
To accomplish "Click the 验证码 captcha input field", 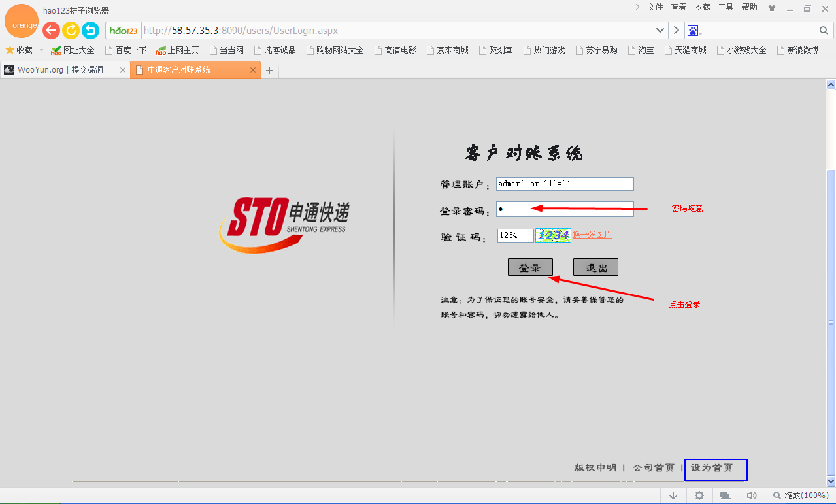I will click(516, 235).
